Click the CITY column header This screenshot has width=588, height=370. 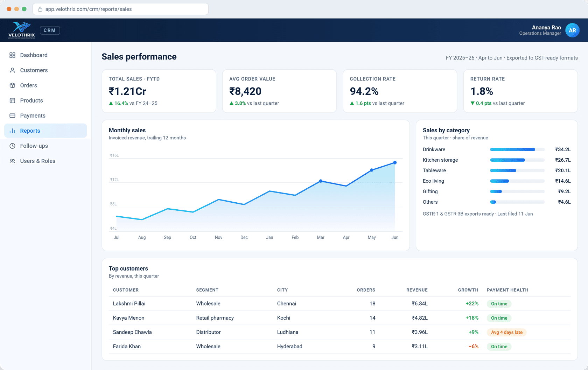point(282,290)
